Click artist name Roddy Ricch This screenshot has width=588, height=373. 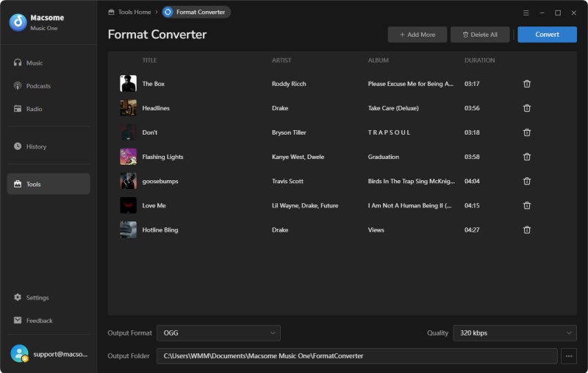pyautogui.click(x=289, y=84)
